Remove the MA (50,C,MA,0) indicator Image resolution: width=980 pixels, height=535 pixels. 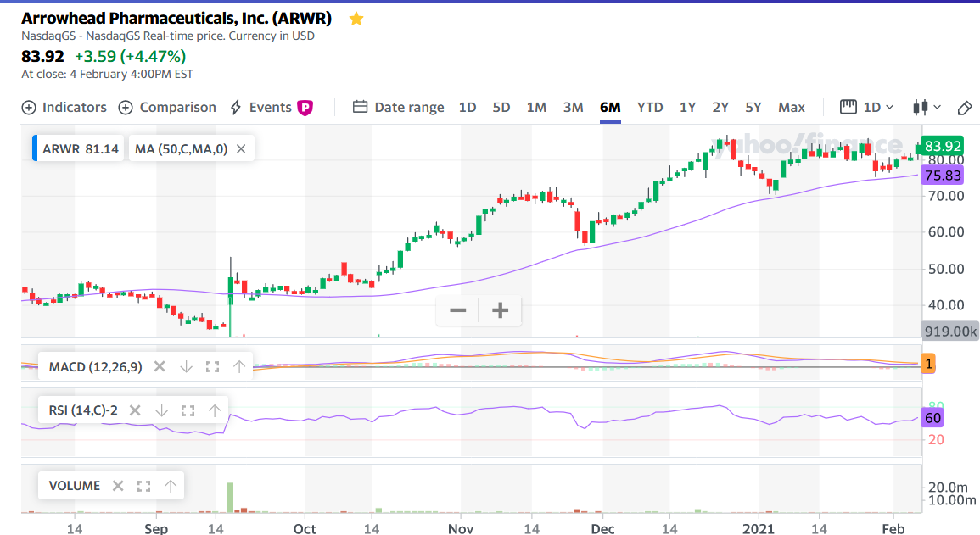click(x=241, y=149)
